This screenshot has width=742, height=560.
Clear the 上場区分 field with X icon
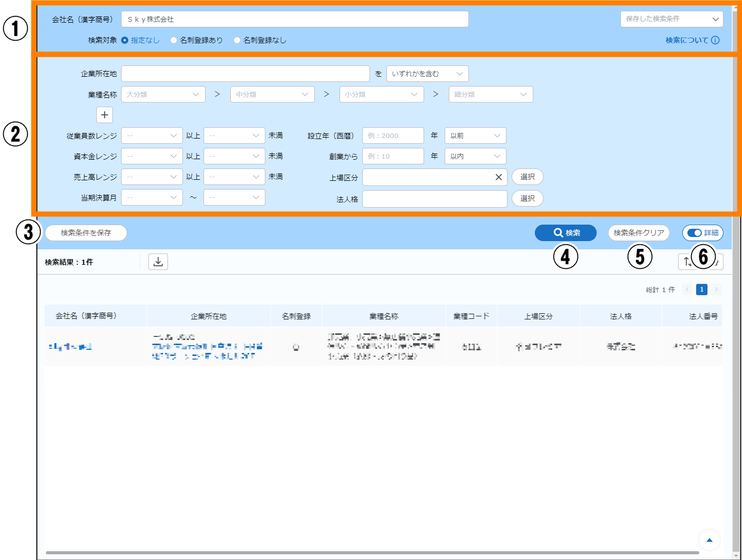coord(498,177)
